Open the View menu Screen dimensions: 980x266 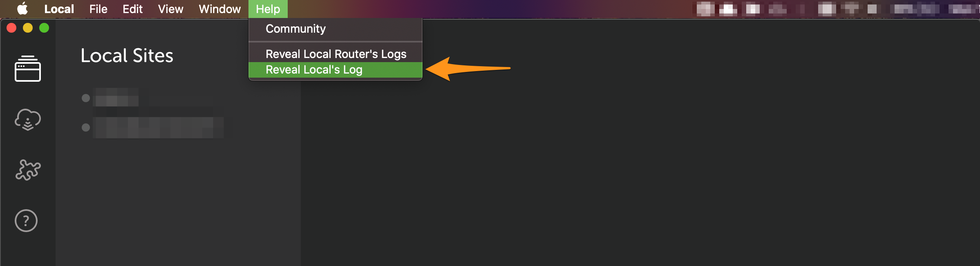pos(170,9)
